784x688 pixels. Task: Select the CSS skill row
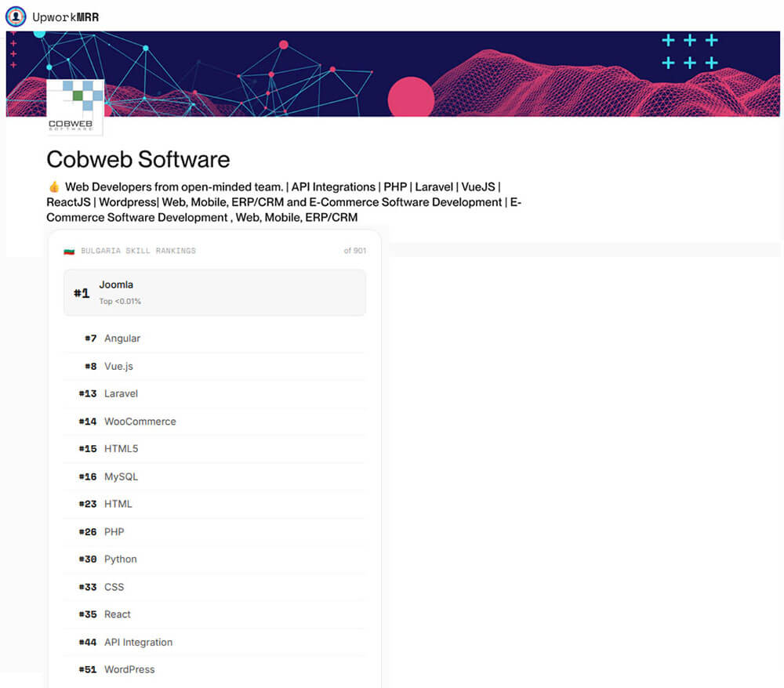click(215, 587)
